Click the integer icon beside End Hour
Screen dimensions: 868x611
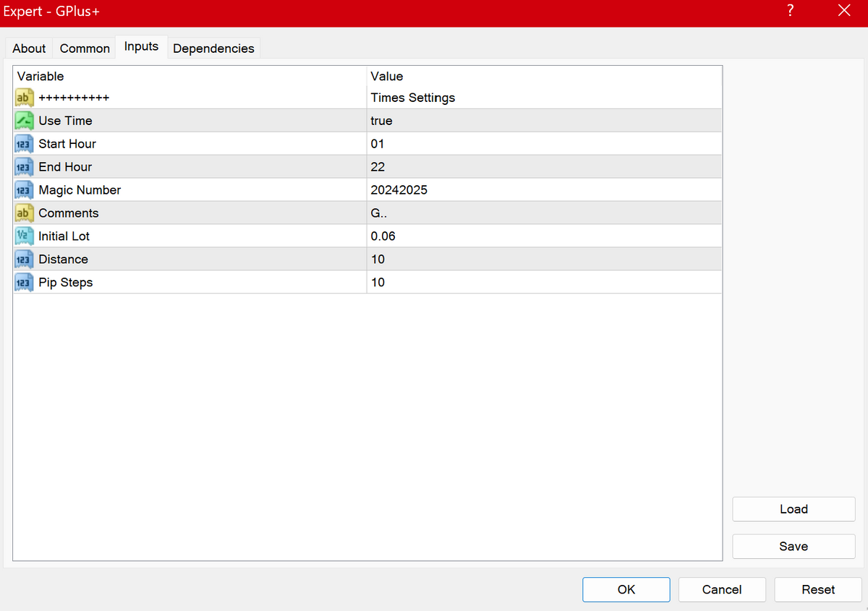[23, 167]
